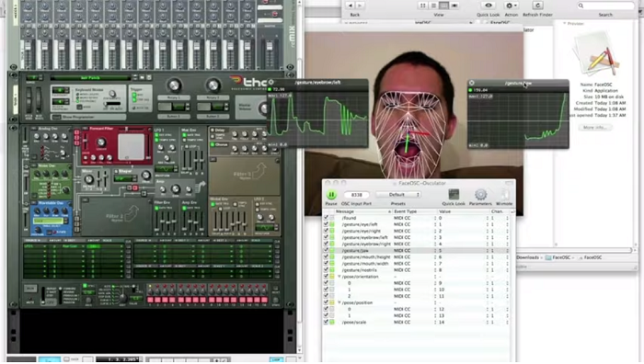The width and height of the screenshot is (644, 364).
Task: Click the Refresh Finder icon
Action: [537, 6]
